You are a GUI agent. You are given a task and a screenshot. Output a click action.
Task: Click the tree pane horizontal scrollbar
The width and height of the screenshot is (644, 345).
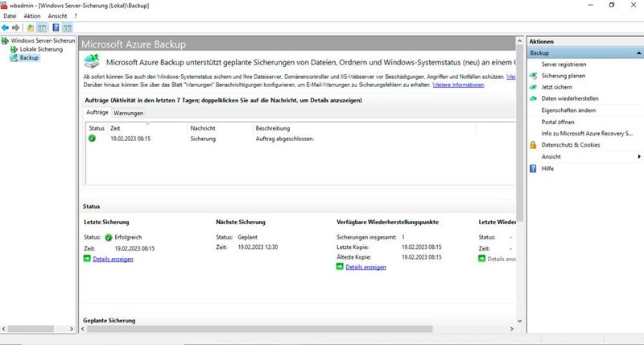point(31,329)
